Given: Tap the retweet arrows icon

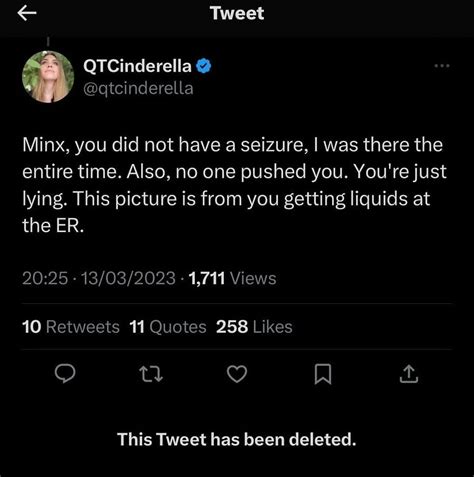Looking at the screenshot, I should 151,374.
